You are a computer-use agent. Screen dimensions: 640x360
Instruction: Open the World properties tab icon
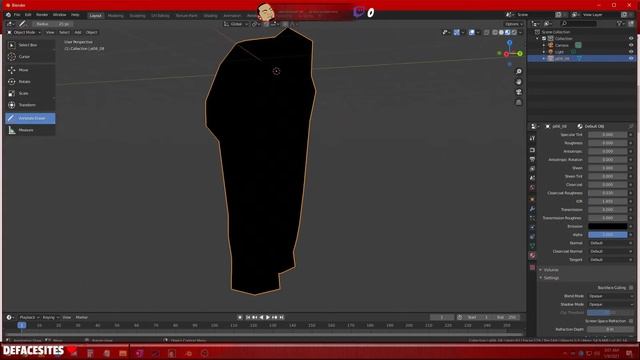pyautogui.click(x=532, y=188)
